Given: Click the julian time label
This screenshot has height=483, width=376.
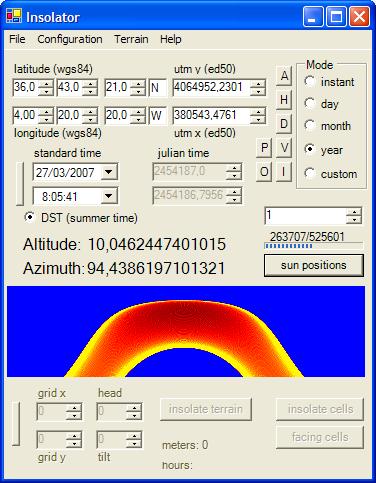Looking at the screenshot, I should (x=183, y=153).
